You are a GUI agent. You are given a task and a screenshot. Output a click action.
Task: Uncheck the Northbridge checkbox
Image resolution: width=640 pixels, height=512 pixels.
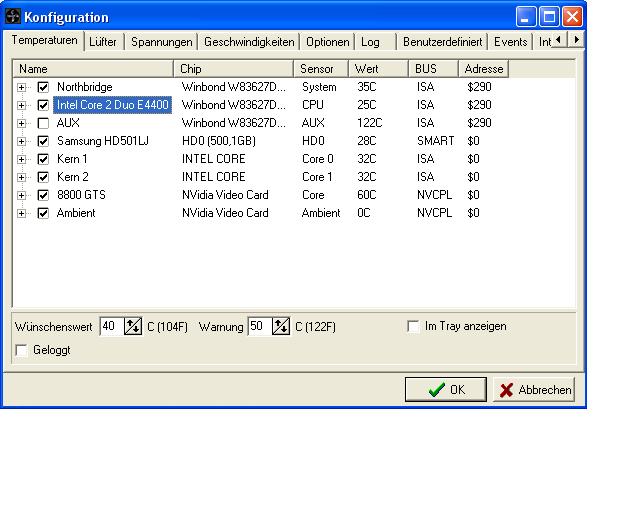click(x=43, y=87)
